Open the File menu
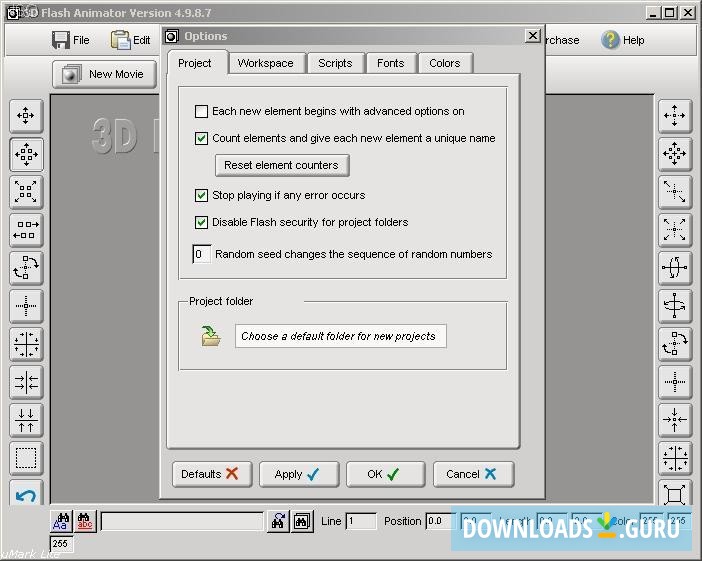The height and width of the screenshot is (561, 702). coord(71,40)
